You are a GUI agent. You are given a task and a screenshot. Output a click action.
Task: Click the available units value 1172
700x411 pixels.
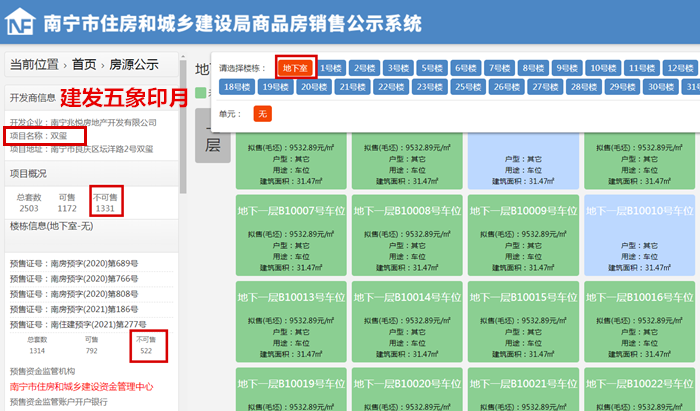pyautogui.click(x=67, y=208)
